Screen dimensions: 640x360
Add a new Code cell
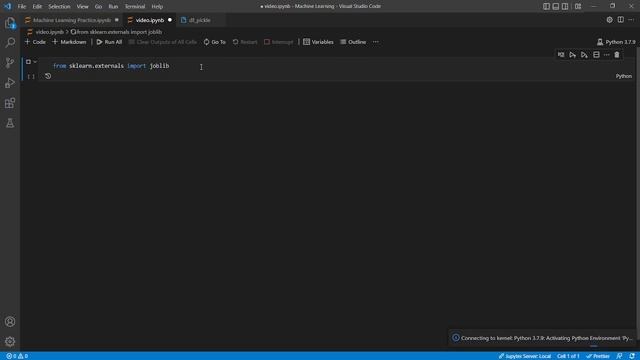(36, 42)
